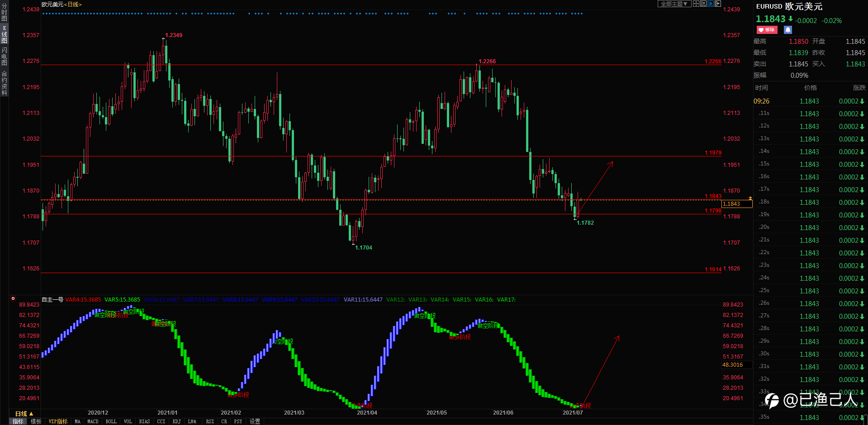
Task: Click the rightmost layout icon beside 全部主题
Action: coord(718,4)
